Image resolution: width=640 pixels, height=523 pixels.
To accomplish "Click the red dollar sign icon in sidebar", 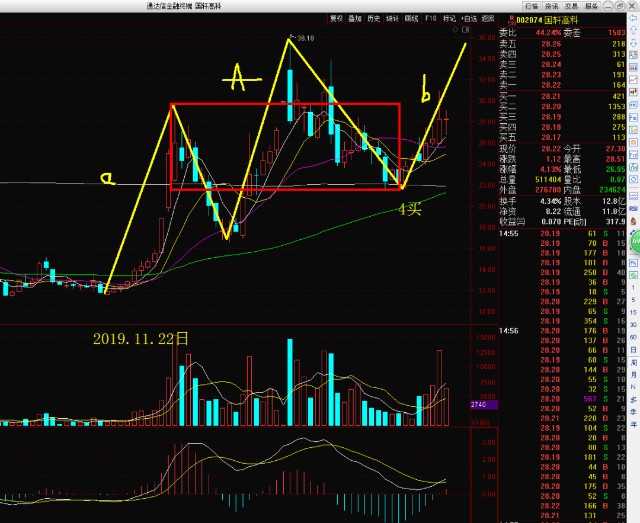I will pos(634,221).
